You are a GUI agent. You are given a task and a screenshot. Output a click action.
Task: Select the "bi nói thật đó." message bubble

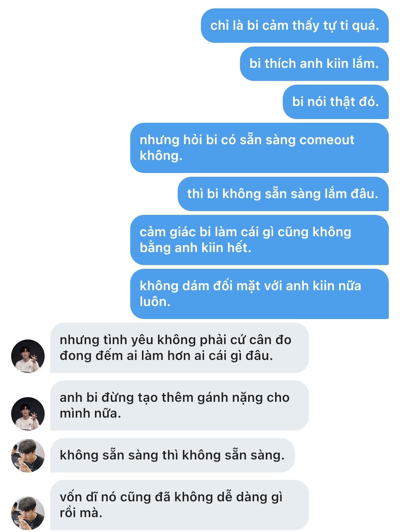[x=336, y=102]
